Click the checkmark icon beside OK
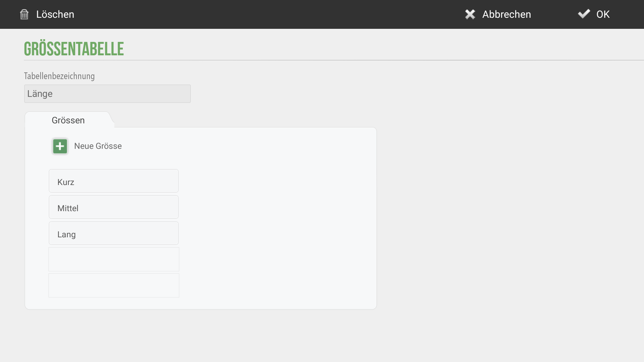Viewport: 644px width, 362px height. [584, 14]
